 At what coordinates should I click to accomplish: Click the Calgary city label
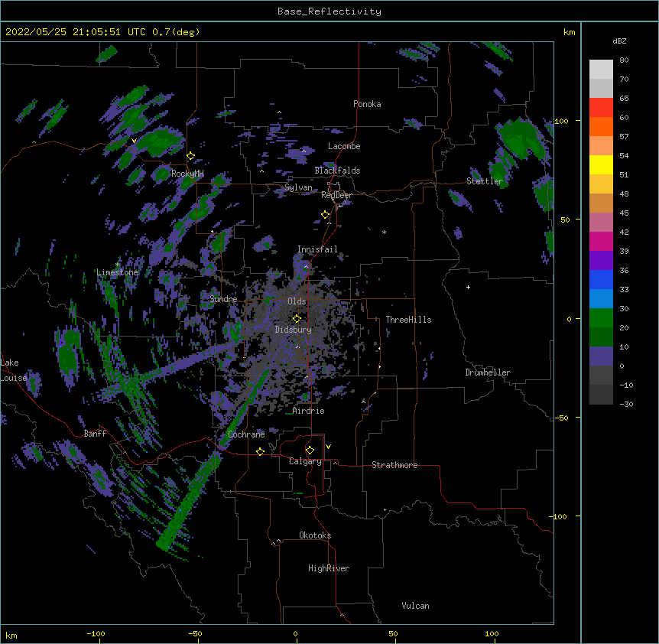click(305, 461)
